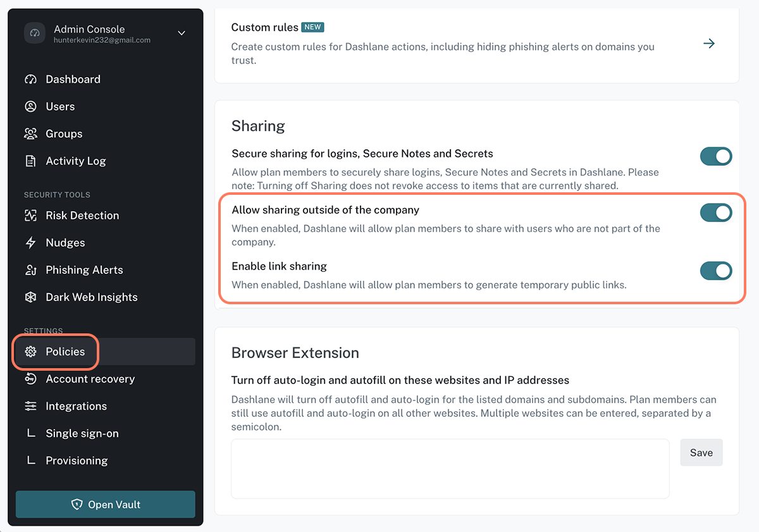Expand the Admin Console account dropdown chevron

click(x=182, y=33)
